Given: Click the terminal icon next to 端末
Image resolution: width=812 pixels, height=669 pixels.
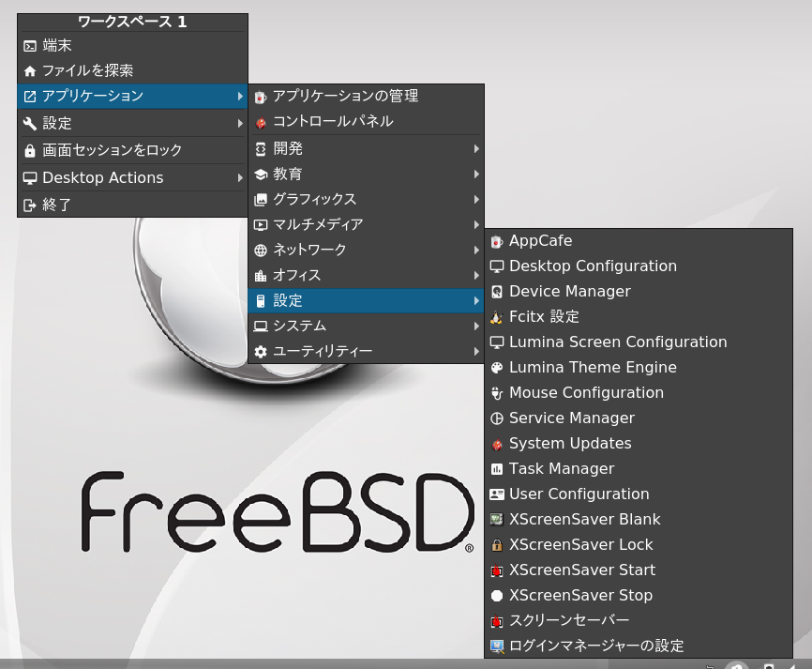Looking at the screenshot, I should pos(30,46).
